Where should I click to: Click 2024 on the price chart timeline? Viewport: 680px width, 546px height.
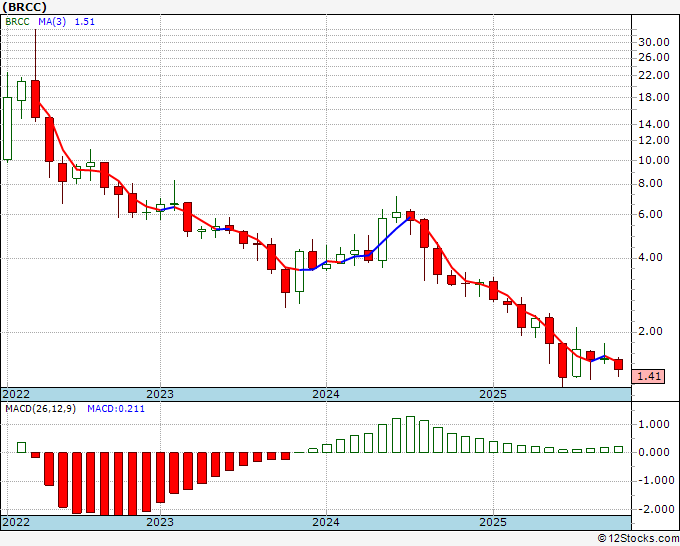click(326, 394)
